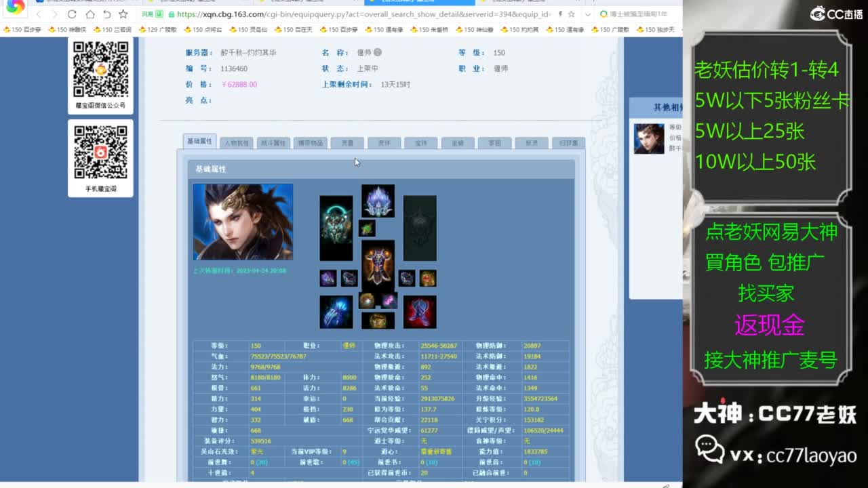Click the 藏宝阁微信公众号 QR code
Screen dimensions: 868x488
[x=100, y=69]
